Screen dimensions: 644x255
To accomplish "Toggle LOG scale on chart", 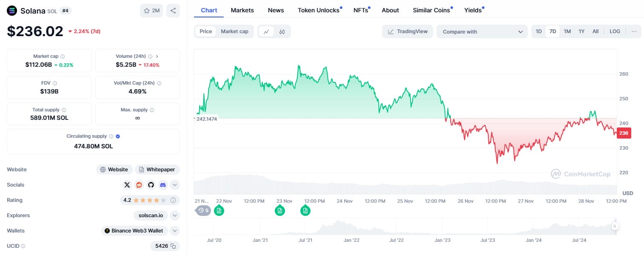I will (615, 31).
